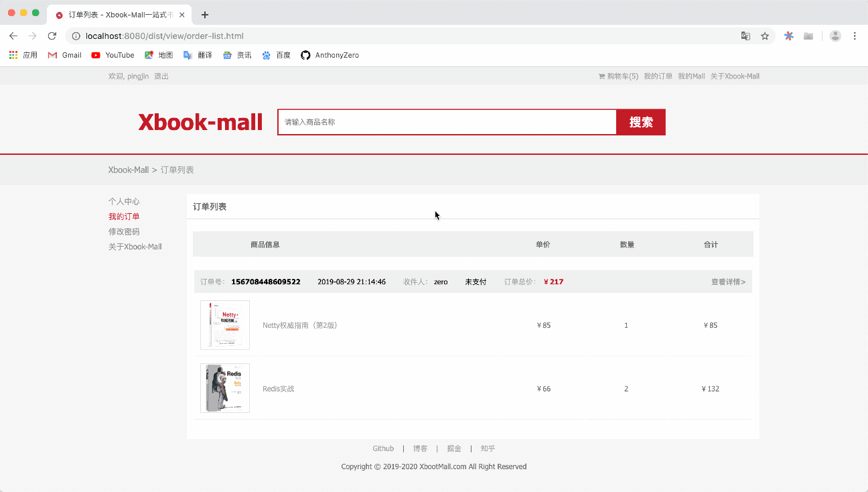The width and height of the screenshot is (868, 492).
Task: Open the 翻译 translate bookmark
Action: pos(198,55)
